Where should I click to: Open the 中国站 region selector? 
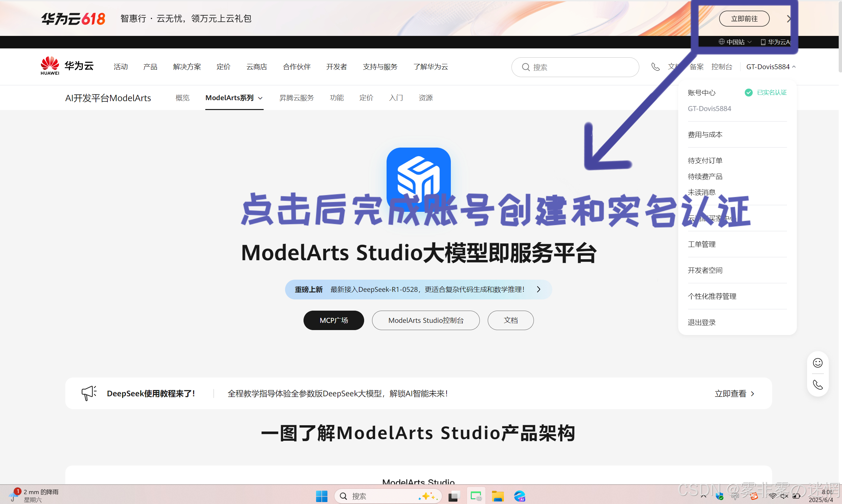tap(735, 42)
